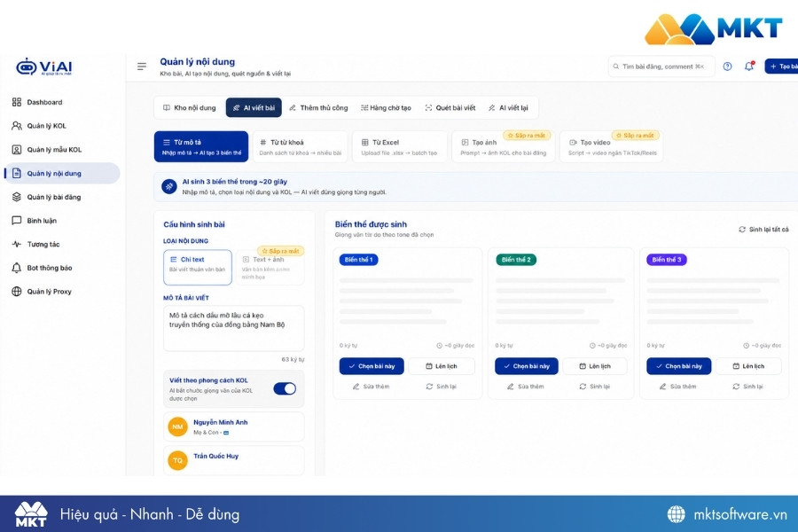This screenshot has width=798, height=532.
Task: Click the Bình luận chat icon
Action: (x=17, y=221)
